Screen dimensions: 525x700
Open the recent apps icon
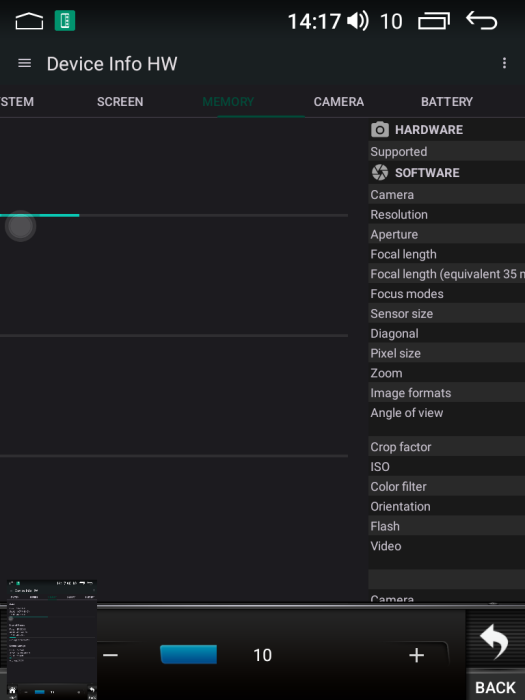pos(433,21)
